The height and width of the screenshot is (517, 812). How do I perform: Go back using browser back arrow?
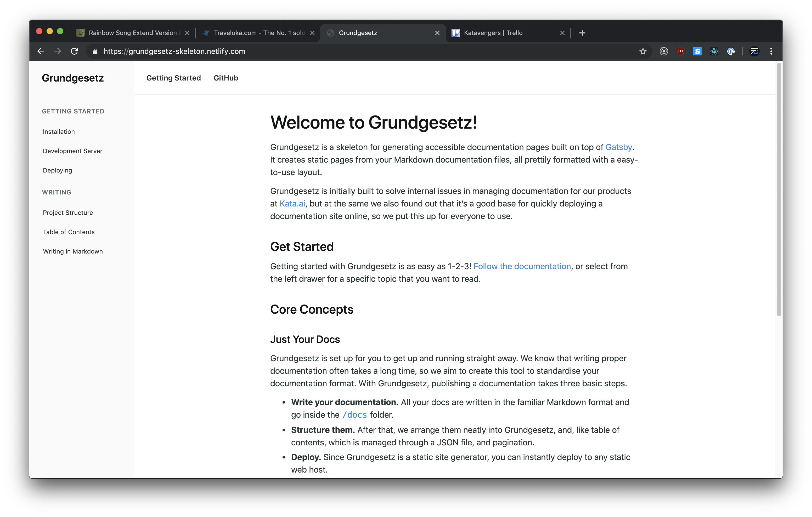(41, 51)
